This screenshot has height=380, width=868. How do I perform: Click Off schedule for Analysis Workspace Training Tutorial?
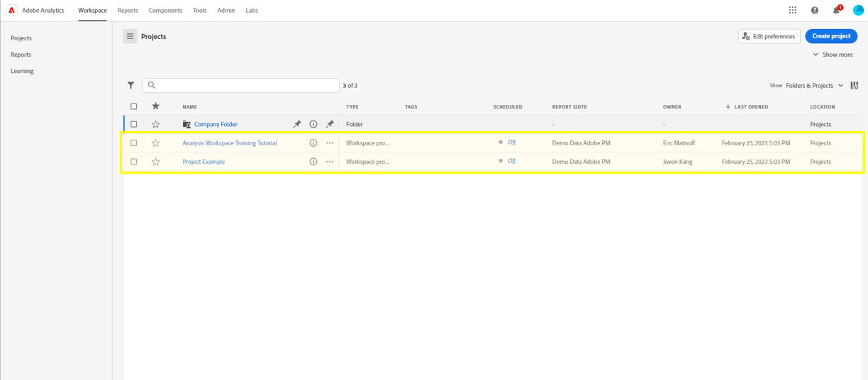(511, 142)
